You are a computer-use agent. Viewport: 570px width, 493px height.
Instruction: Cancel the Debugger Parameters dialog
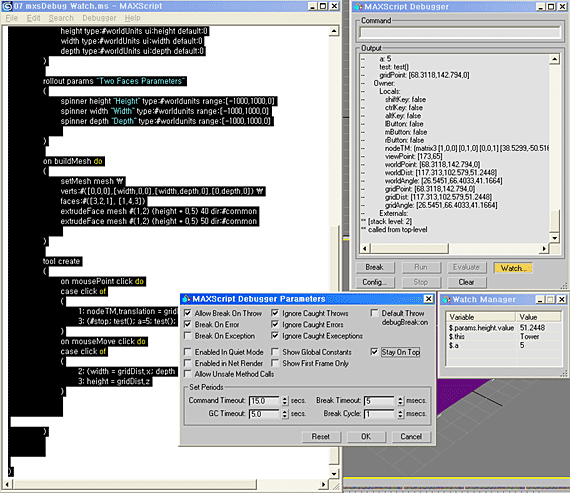(411, 437)
